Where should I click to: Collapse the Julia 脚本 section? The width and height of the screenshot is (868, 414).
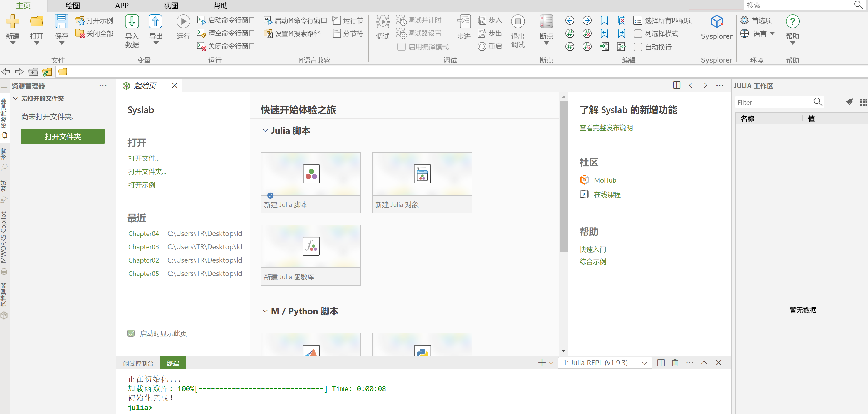(x=265, y=131)
